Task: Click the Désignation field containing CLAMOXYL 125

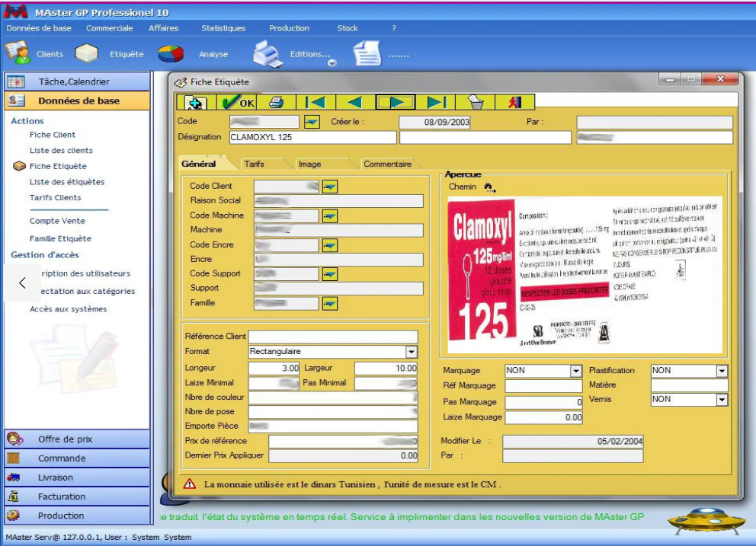Action: tap(312, 138)
